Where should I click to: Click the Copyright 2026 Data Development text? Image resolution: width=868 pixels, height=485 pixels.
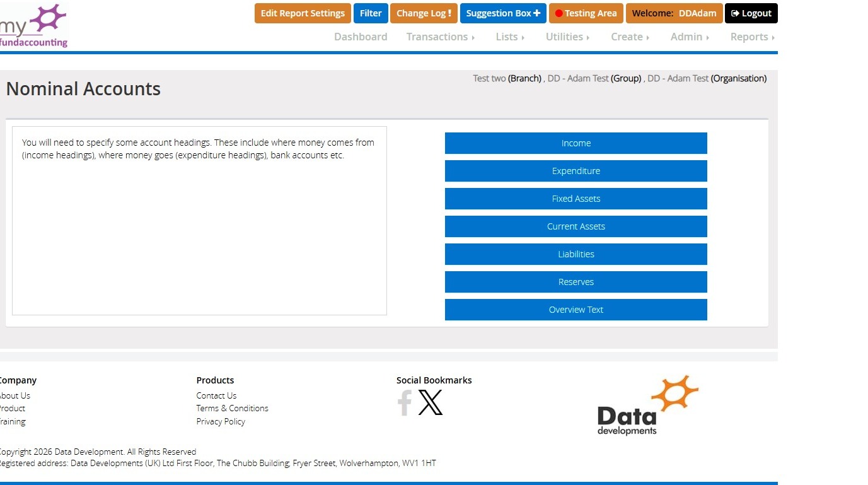[x=97, y=452]
